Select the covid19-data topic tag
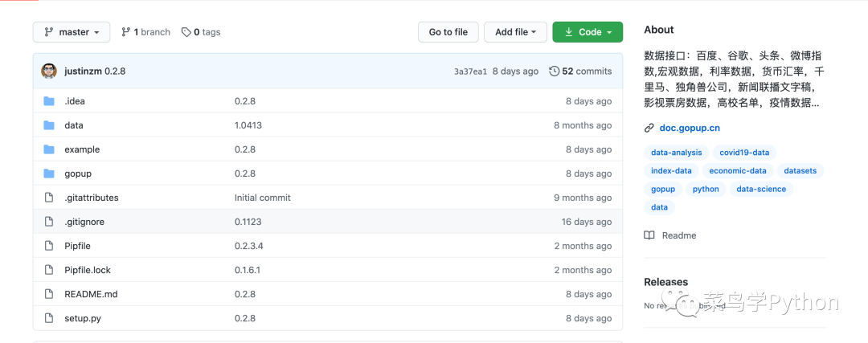Viewport: 868px width, 343px height. pos(743,153)
